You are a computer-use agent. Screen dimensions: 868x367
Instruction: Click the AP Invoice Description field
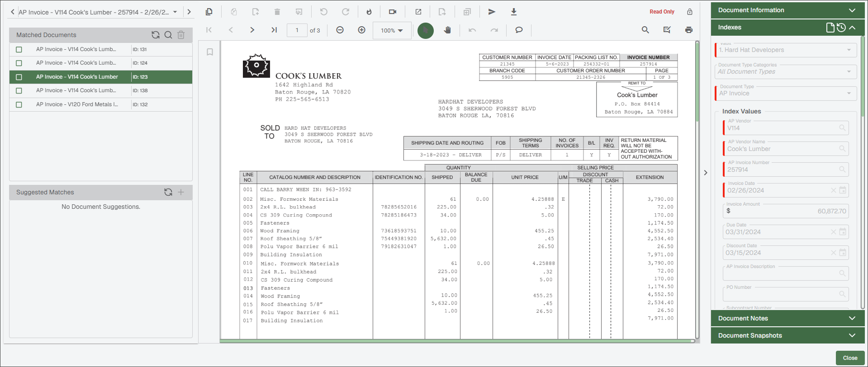786,273
